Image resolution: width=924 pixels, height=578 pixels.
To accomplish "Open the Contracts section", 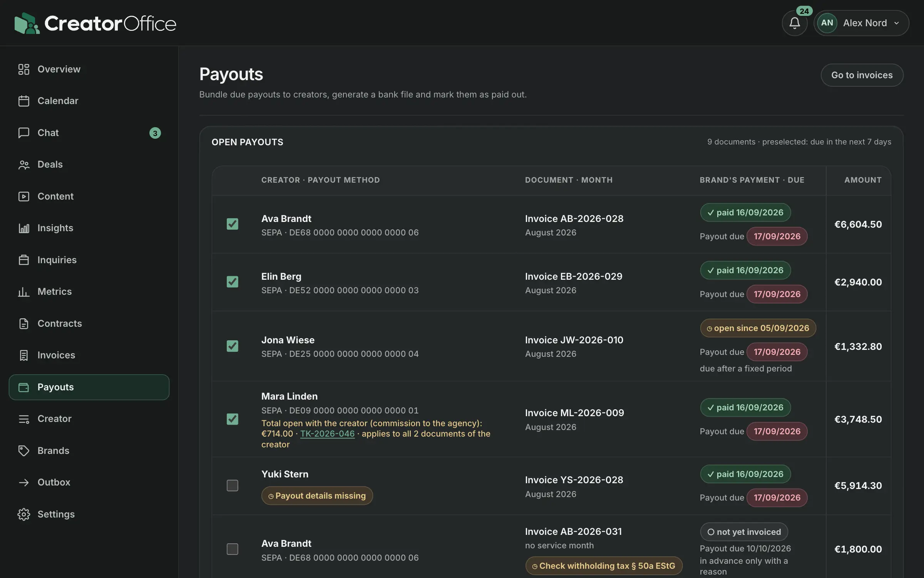I will pos(89,324).
